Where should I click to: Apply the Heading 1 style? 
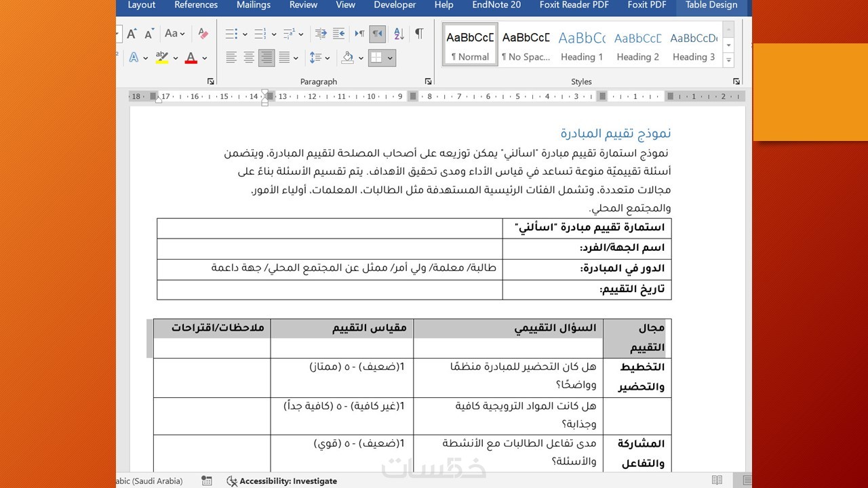(x=582, y=45)
